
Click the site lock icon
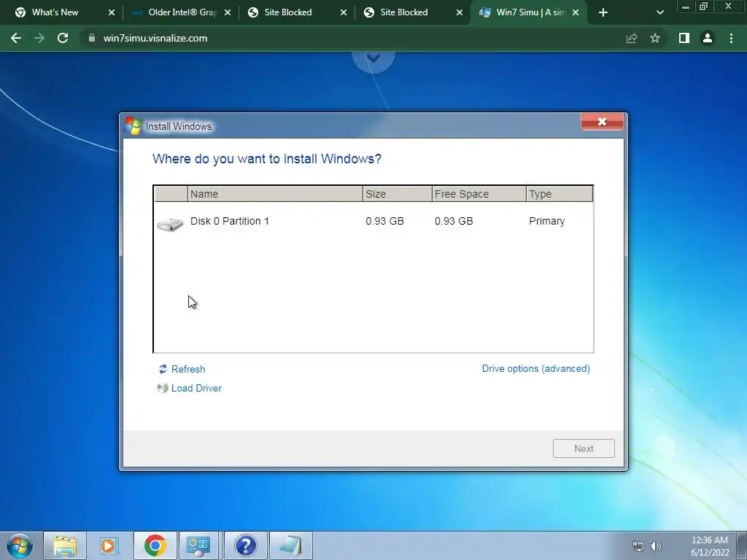pyautogui.click(x=91, y=38)
